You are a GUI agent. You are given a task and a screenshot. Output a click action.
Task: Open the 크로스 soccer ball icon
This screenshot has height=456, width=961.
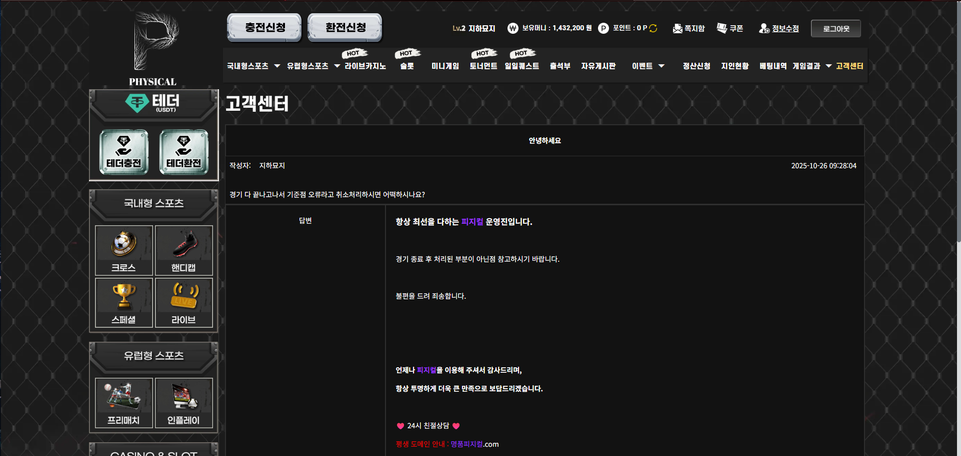pyautogui.click(x=124, y=250)
